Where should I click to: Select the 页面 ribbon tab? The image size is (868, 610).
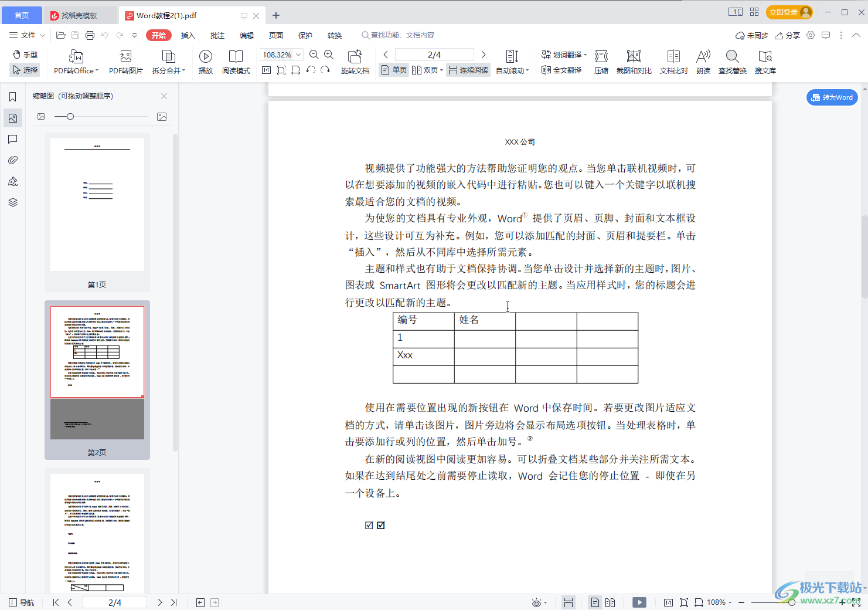click(276, 35)
